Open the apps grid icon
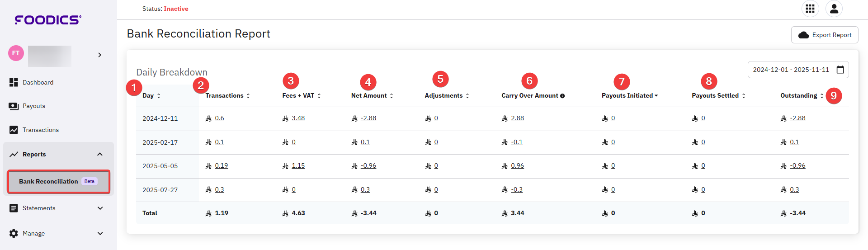868x250 pixels. click(810, 9)
